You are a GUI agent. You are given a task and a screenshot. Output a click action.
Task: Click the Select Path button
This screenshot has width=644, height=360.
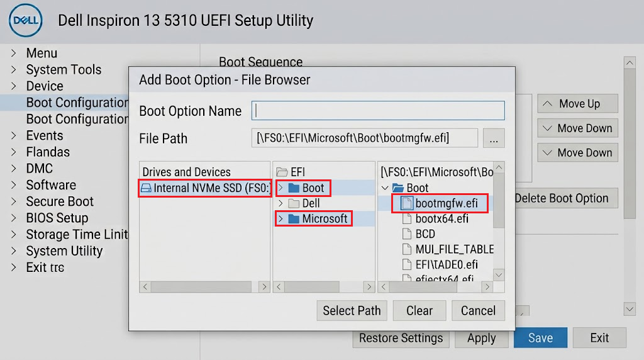pos(352,311)
